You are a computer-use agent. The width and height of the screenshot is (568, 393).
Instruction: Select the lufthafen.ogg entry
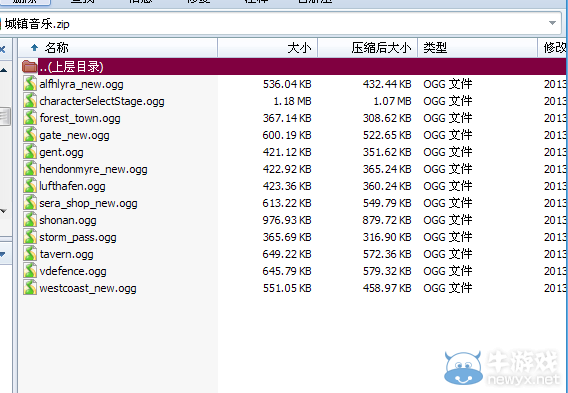coord(293,186)
